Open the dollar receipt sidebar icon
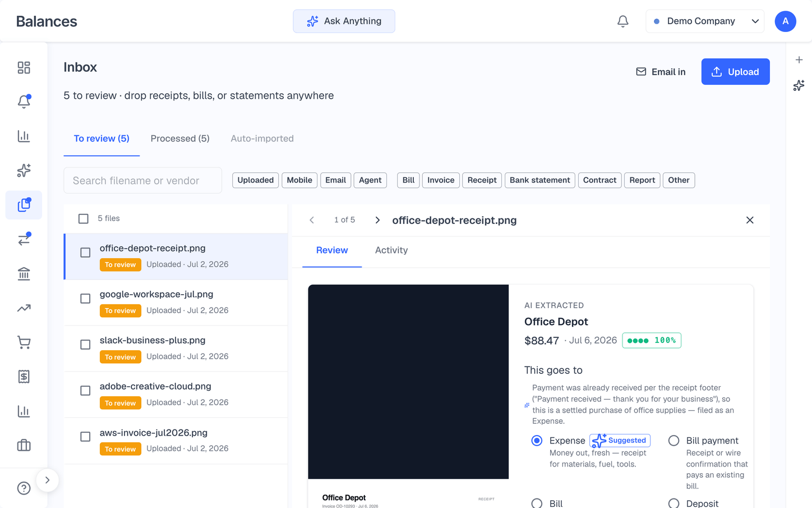Screen dimensions: 812x508 coord(24,377)
